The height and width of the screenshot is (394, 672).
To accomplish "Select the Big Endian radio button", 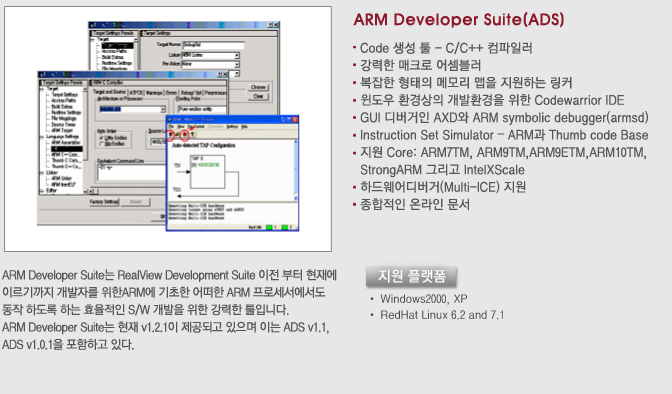I will pyautogui.click(x=101, y=144).
